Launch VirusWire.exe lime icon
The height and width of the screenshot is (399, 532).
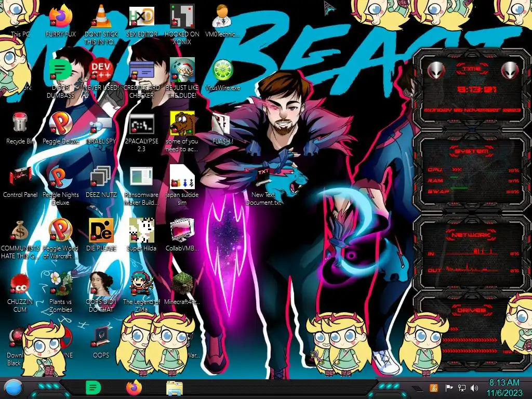(x=222, y=74)
